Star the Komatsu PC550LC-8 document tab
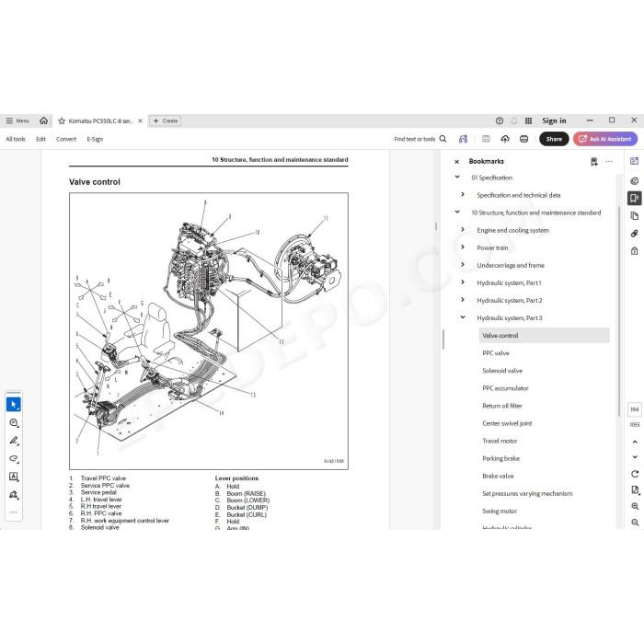This screenshot has width=644, height=644. (x=62, y=121)
